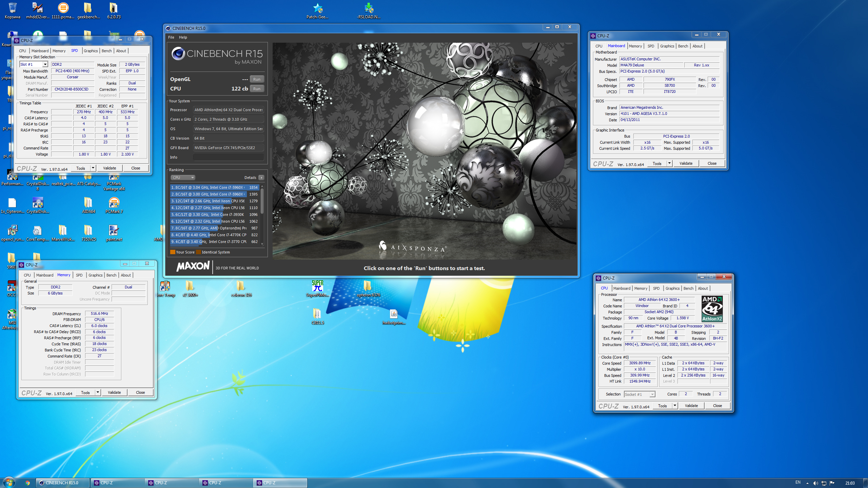868x488 pixels.
Task: Launch the CoreTemp desktop icon
Action: 38,233
